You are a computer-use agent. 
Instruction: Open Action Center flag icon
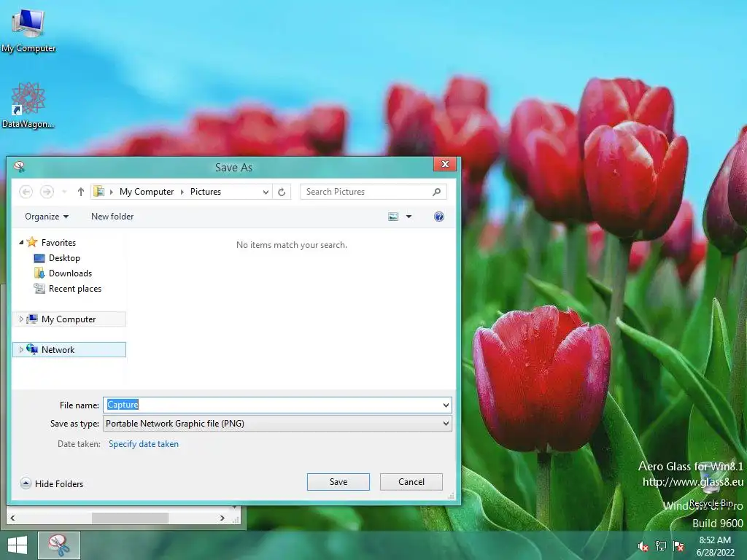point(678,546)
